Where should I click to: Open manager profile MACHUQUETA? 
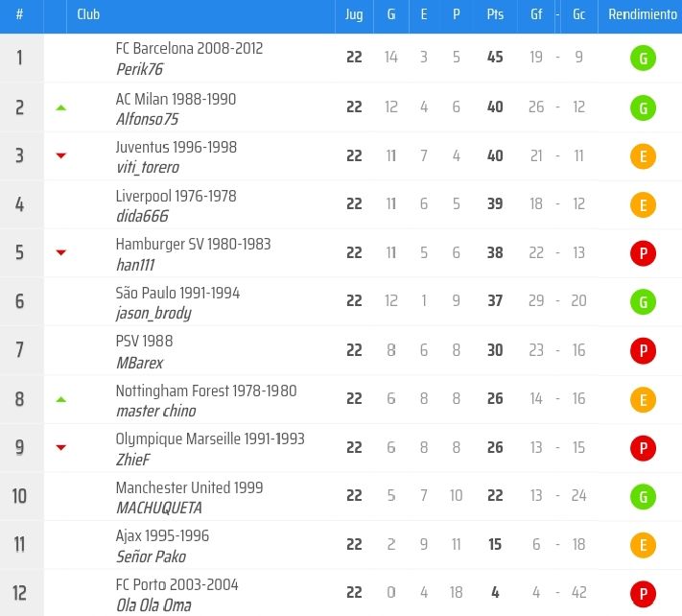[159, 508]
